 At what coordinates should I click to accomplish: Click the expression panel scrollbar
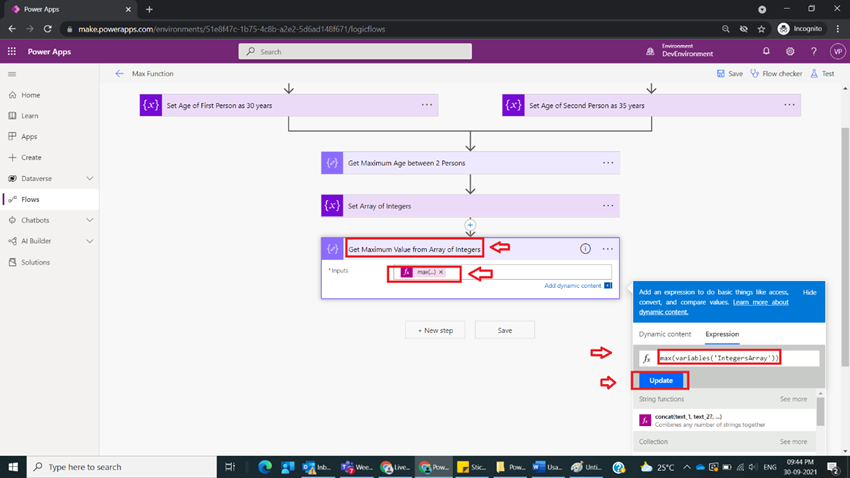[x=821, y=412]
